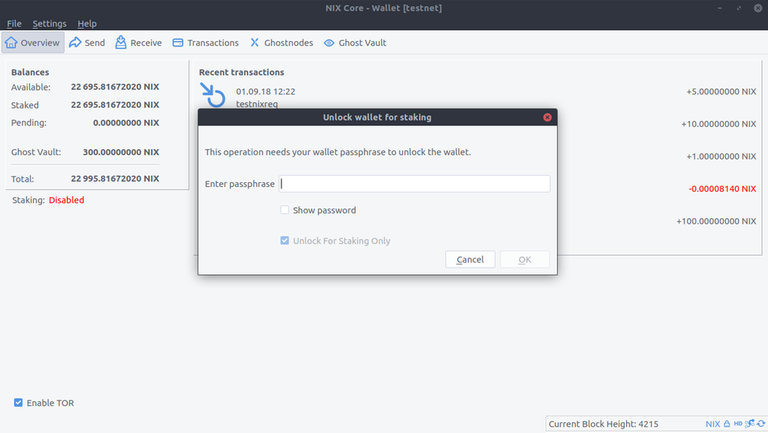The image size is (768, 433).
Task: Cancel the unlock wallet dialog
Action: point(470,260)
